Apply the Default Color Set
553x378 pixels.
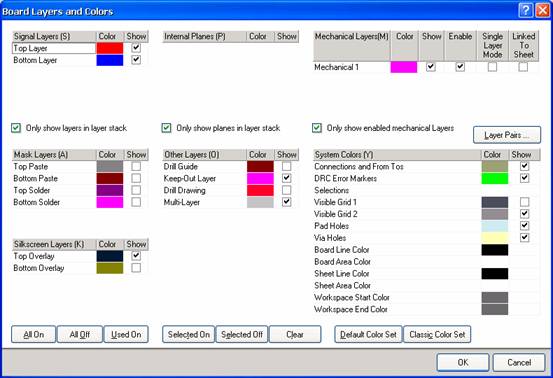[368, 334]
